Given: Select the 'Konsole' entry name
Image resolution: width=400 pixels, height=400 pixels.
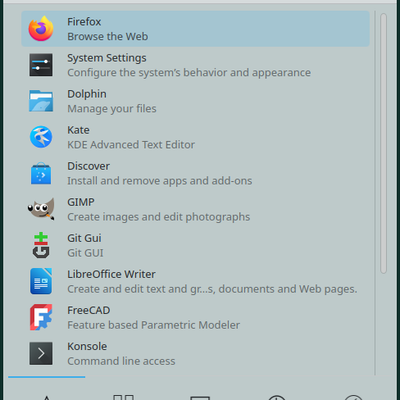Looking at the screenshot, I should pos(87,346).
